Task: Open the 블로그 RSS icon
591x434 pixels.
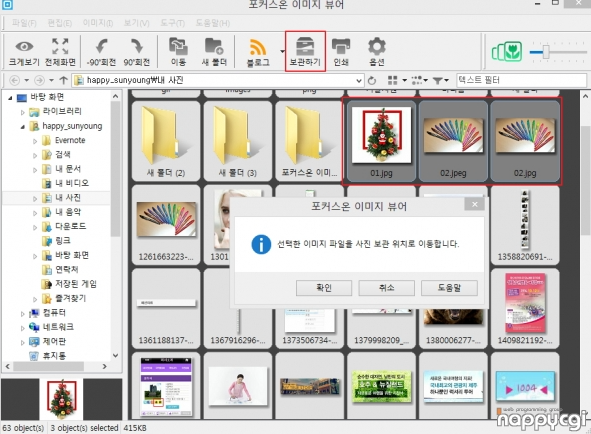Action: tap(258, 48)
